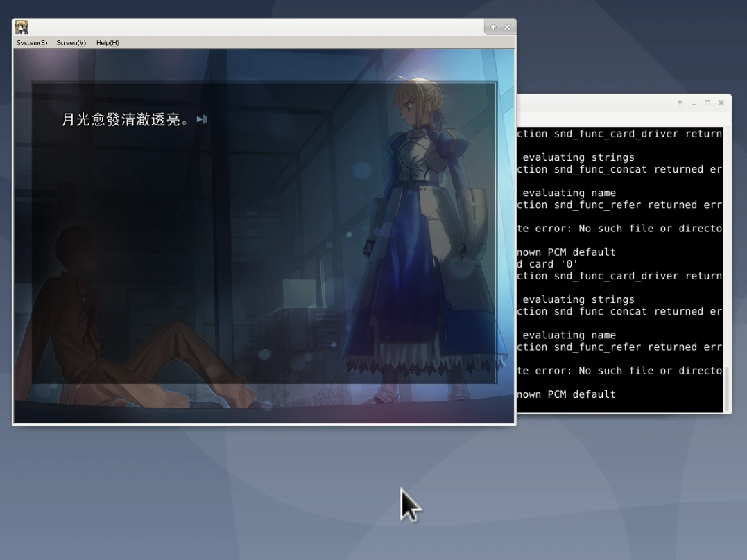
Task: Click the game window's cursor-style mouse pointer icon area
Action: tap(409, 505)
